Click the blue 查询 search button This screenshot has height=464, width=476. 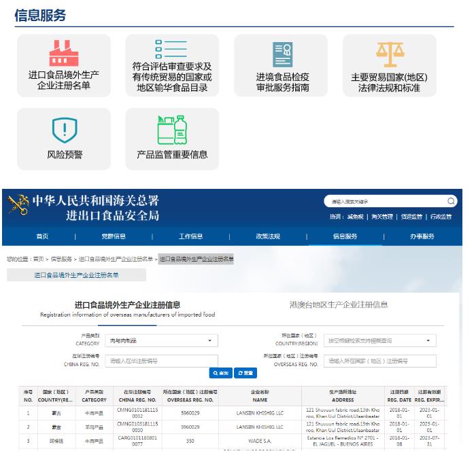221,373
